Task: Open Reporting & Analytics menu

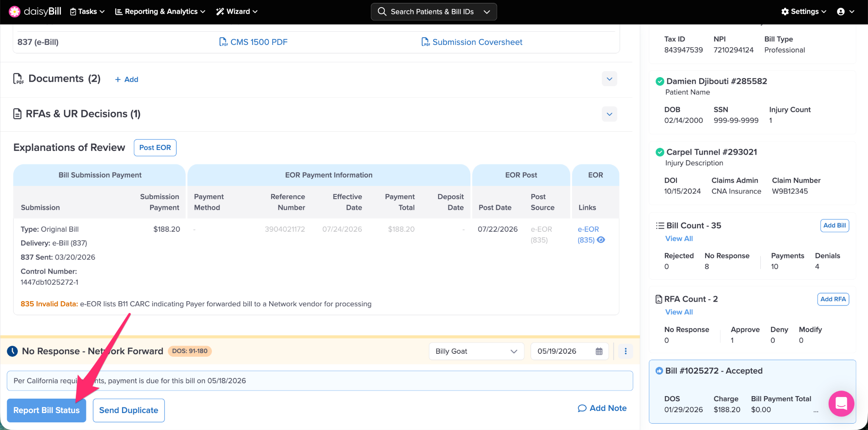Action: [x=160, y=11]
